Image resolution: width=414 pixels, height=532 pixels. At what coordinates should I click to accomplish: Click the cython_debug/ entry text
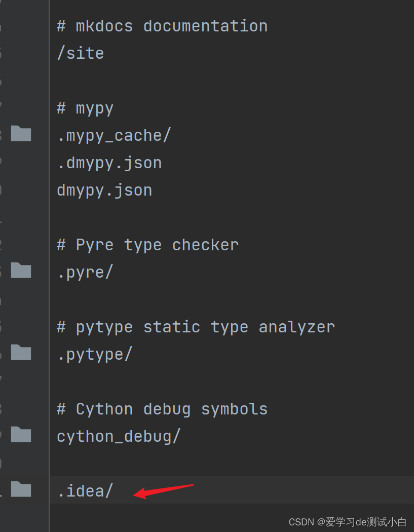119,436
